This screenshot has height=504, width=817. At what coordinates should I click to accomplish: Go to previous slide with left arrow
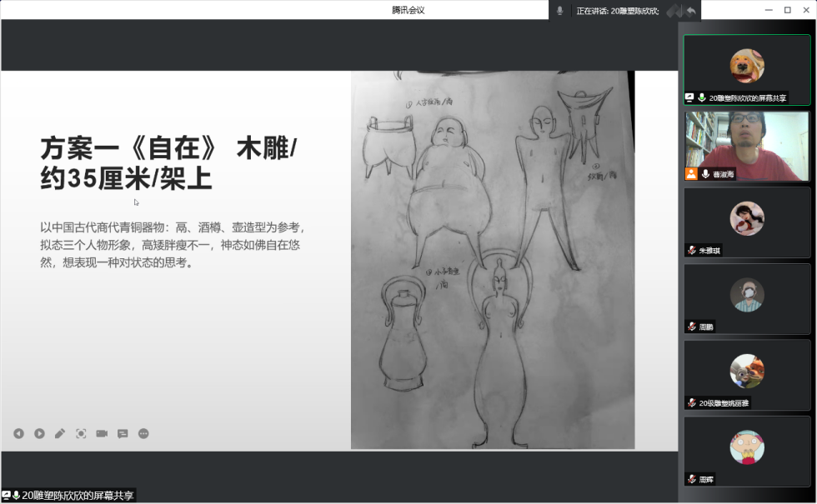click(18, 433)
